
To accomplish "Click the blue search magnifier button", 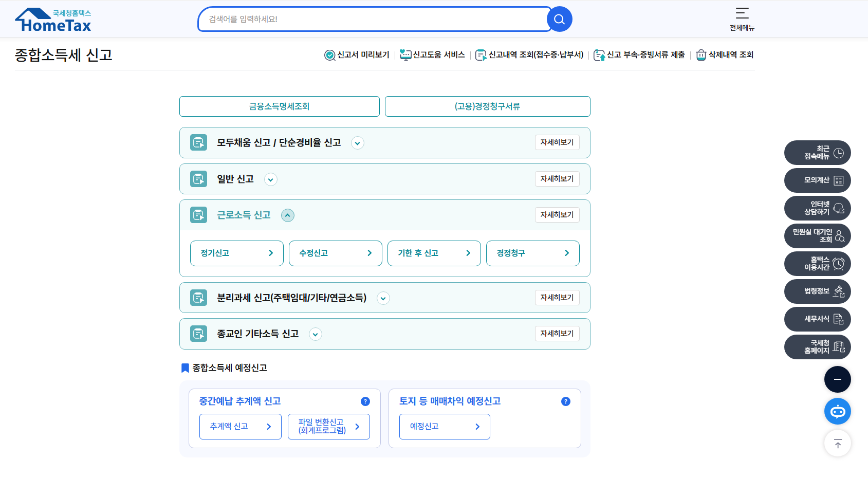I will click(559, 19).
